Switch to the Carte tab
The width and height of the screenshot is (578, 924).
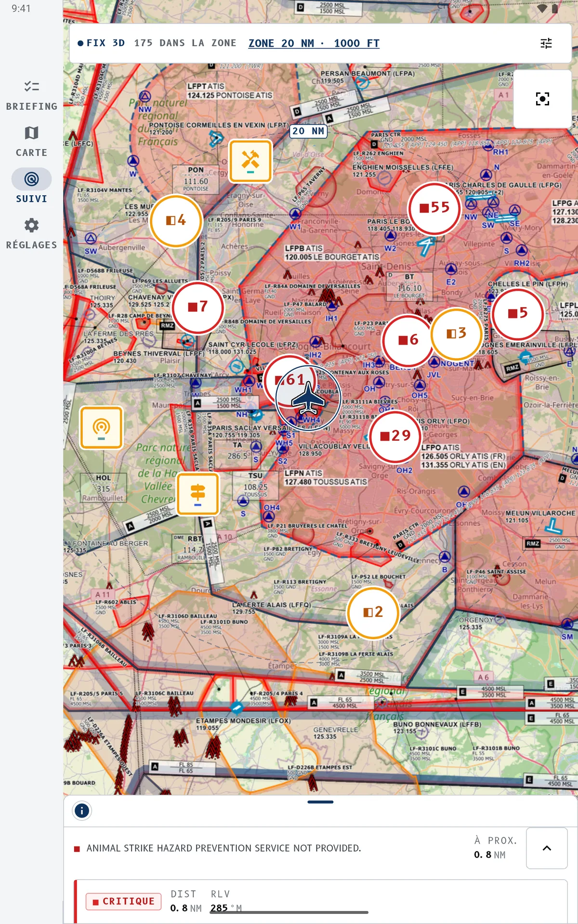tap(31, 142)
